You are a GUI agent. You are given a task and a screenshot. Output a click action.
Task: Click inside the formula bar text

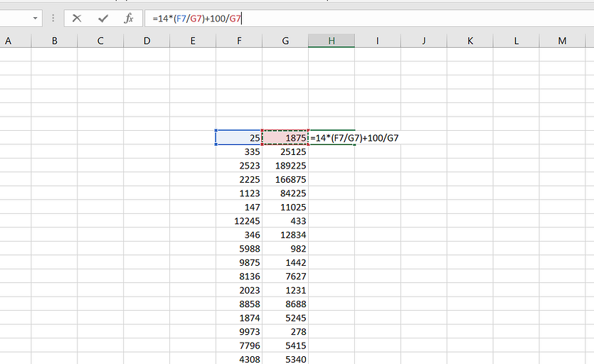click(x=356, y=18)
